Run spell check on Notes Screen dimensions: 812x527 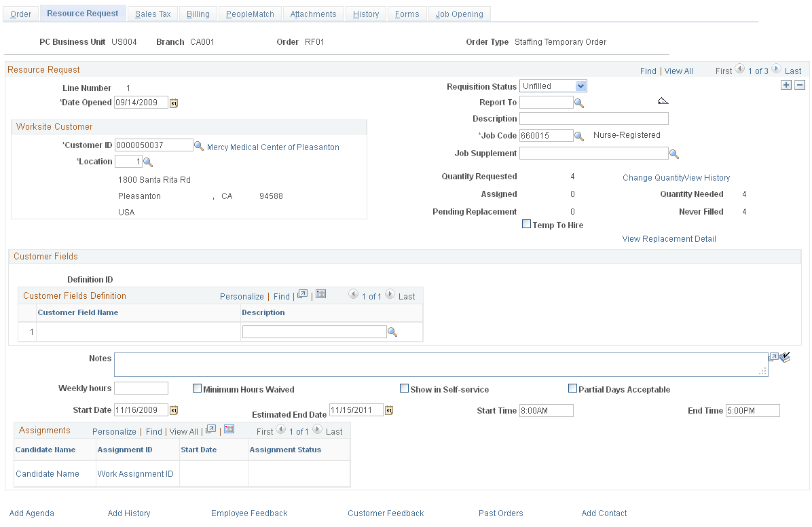point(785,357)
